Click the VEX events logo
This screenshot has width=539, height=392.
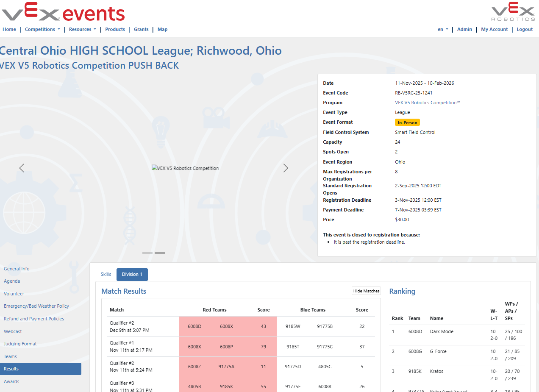63,12
